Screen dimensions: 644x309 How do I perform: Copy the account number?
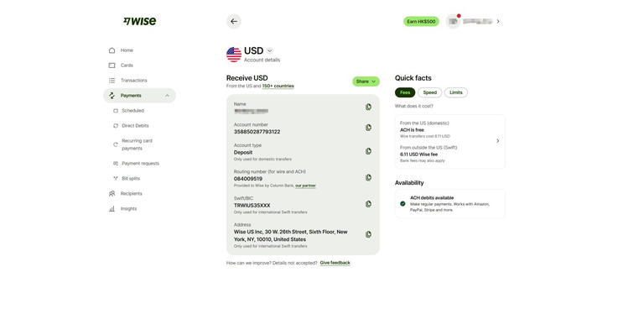pos(368,128)
